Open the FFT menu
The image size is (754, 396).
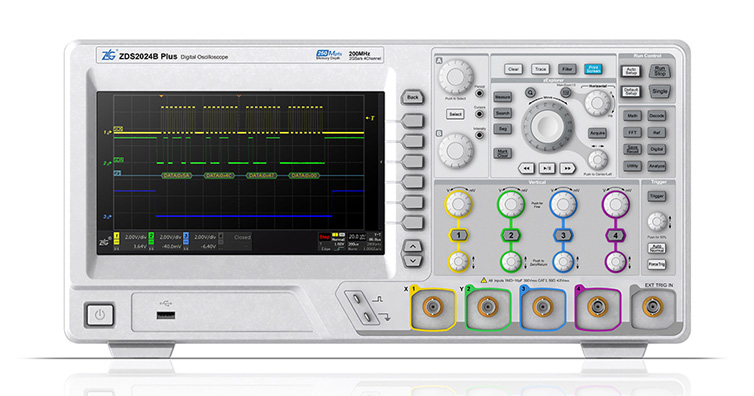632,132
